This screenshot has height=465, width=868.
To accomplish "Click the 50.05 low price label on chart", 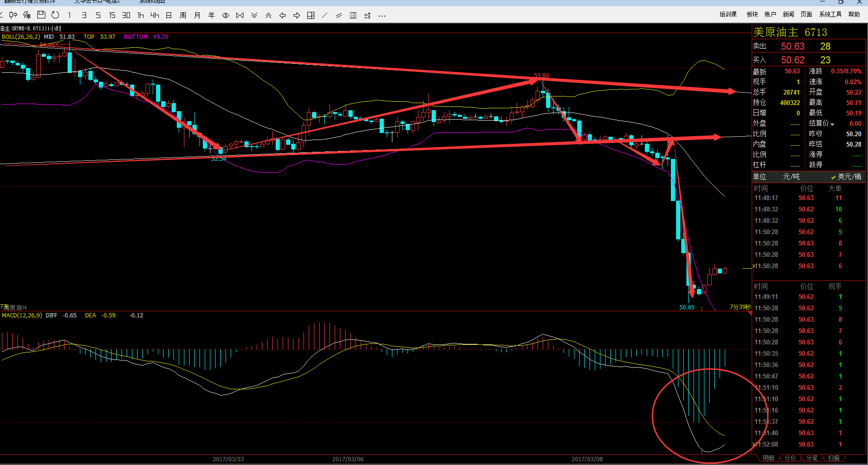I will pyautogui.click(x=686, y=307).
